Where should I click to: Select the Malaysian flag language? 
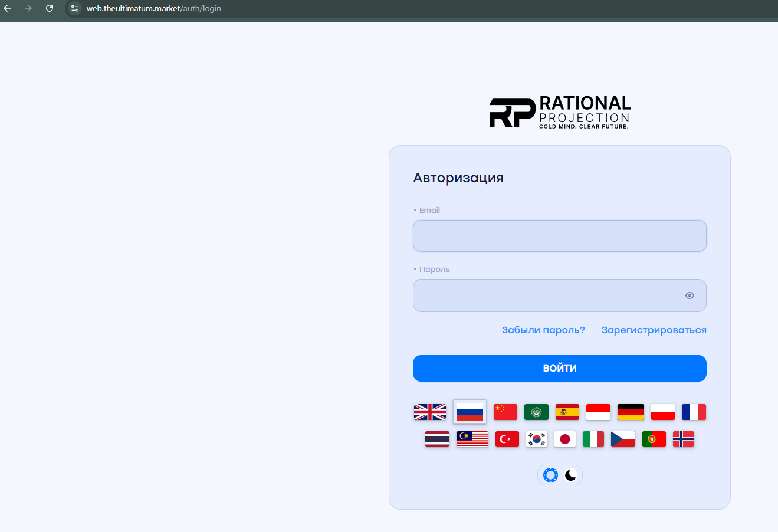(x=472, y=439)
